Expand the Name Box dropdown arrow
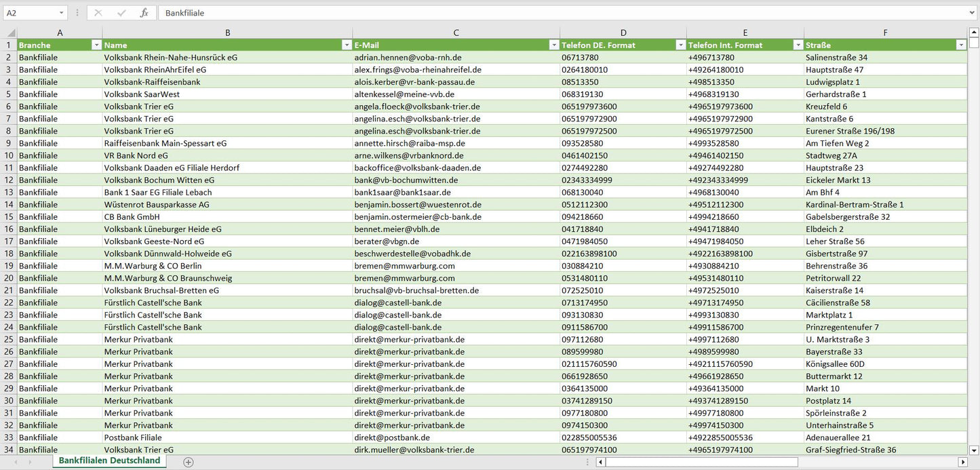This screenshot has height=470, width=980. click(61, 13)
